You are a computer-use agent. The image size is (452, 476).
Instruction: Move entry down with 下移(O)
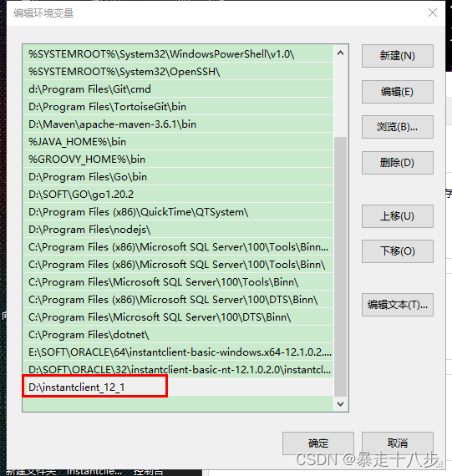click(398, 251)
